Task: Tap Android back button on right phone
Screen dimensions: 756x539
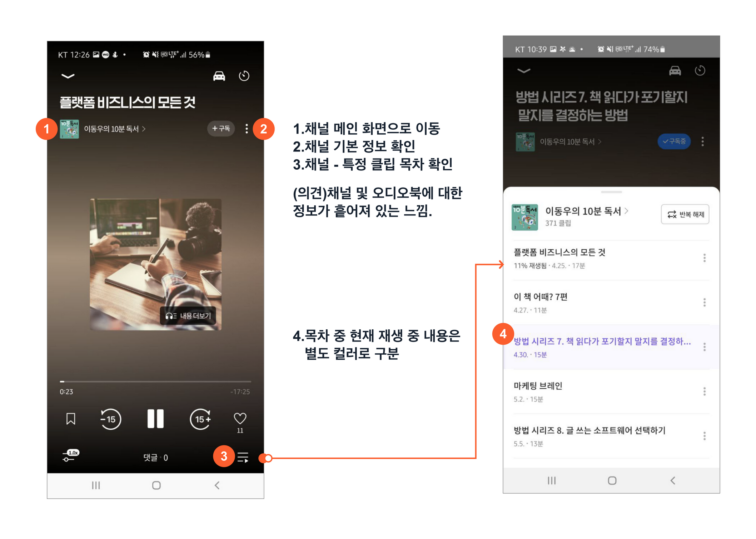Action: (673, 481)
